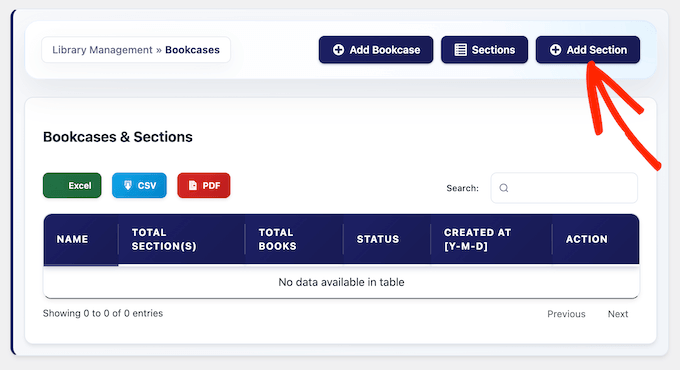Export table as CSV
Image resolution: width=680 pixels, height=370 pixels.
pos(139,185)
